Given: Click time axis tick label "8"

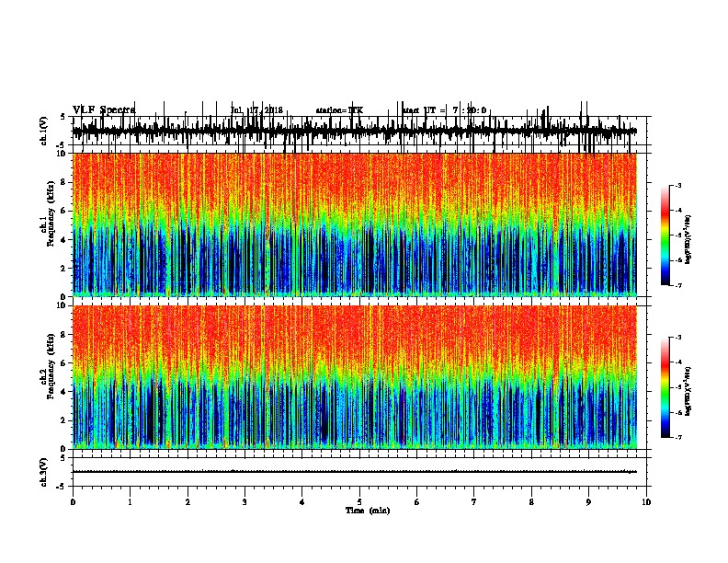Looking at the screenshot, I should [x=531, y=502].
